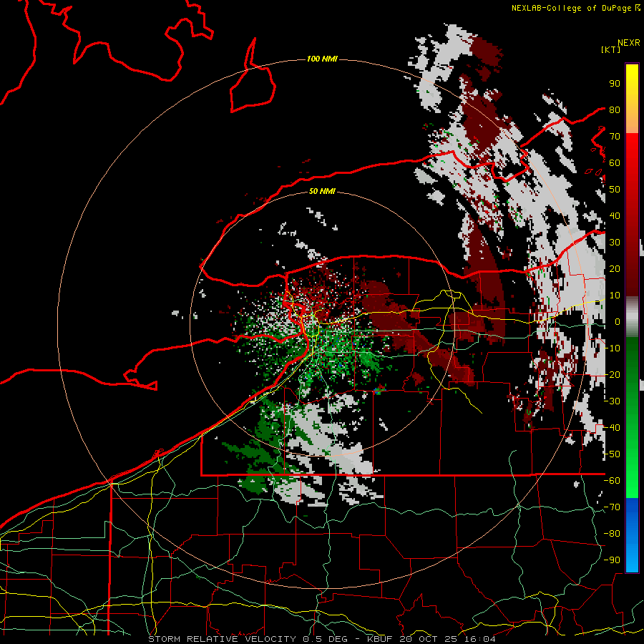
Task: Click the Storm Relative Velocity caption at bottom
Action: click(x=322, y=639)
